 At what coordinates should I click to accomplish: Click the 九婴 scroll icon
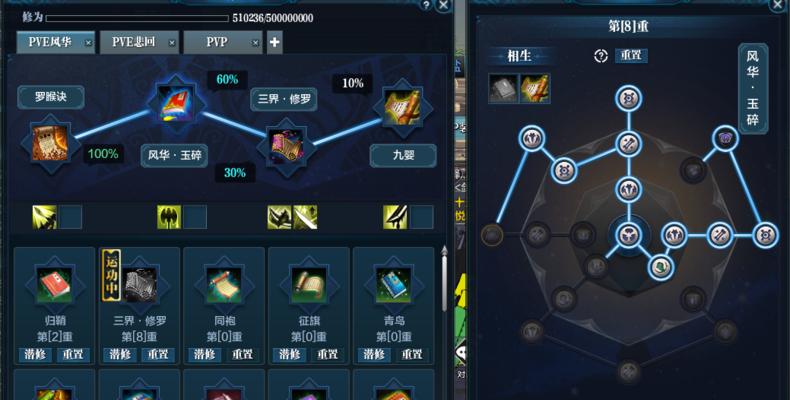click(403, 107)
